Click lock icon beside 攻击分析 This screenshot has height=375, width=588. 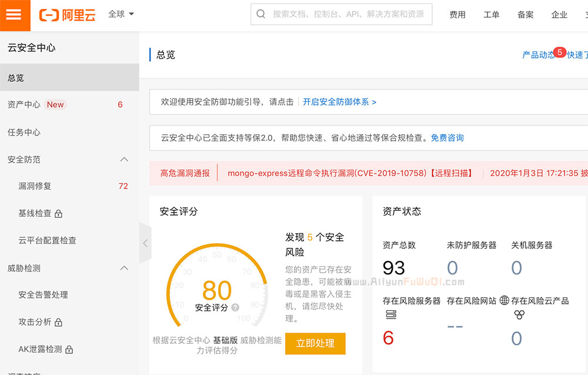coord(58,323)
